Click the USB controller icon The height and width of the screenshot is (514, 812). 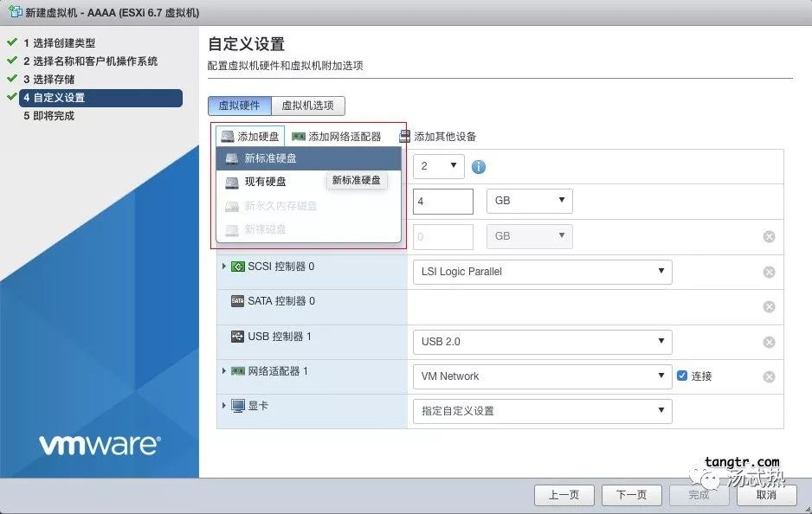pos(238,337)
